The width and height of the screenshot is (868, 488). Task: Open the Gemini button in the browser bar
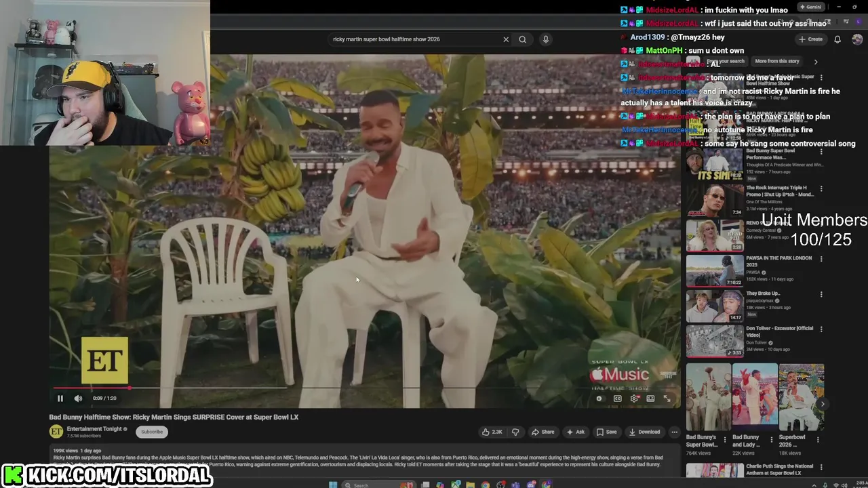coord(811,7)
